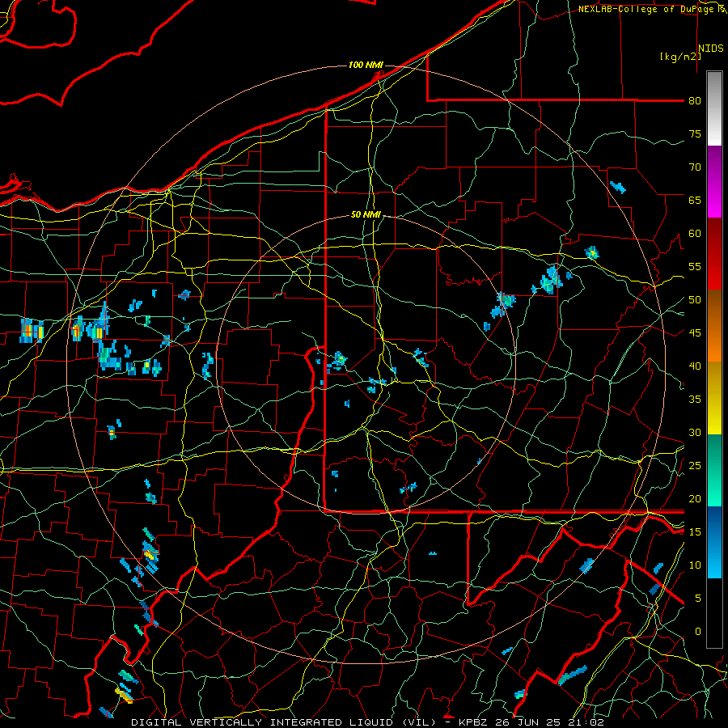Click the blue segment of the color bar
728x728 pixels.
click(714, 542)
